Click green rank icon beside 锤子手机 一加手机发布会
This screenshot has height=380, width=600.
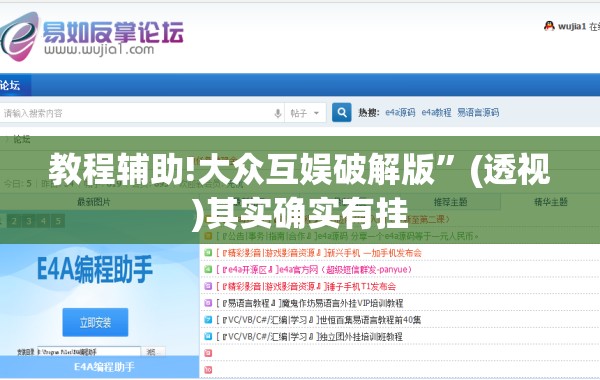pos(208,253)
